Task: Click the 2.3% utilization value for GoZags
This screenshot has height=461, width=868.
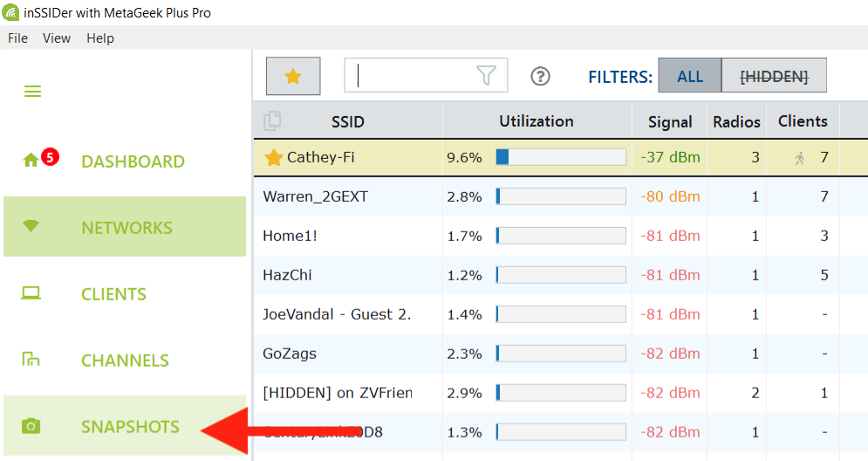Action: tap(464, 354)
